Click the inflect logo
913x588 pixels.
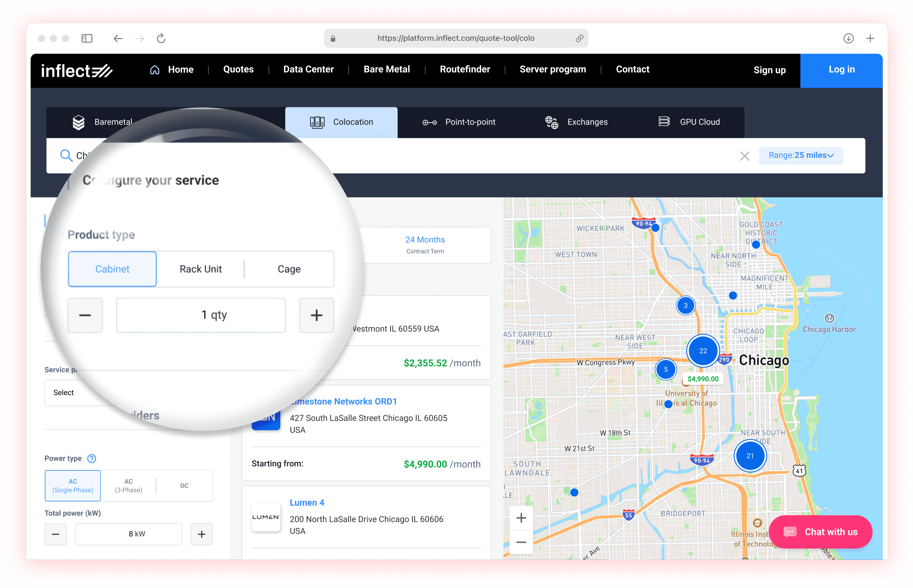(77, 71)
